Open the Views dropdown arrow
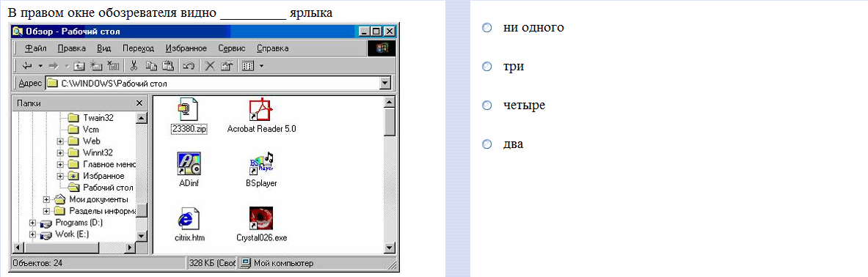The width and height of the screenshot is (868, 277). pyautogui.click(x=261, y=66)
